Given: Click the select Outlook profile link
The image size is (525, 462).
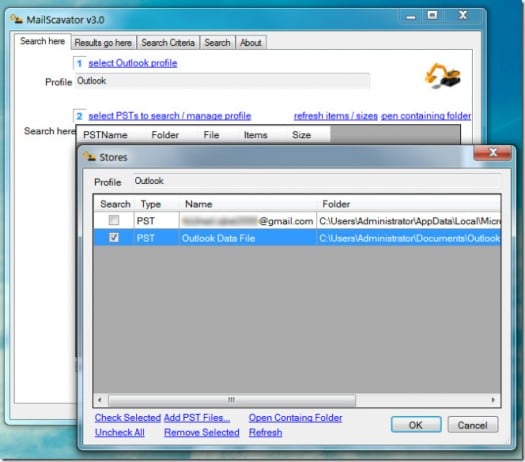Looking at the screenshot, I should point(133,63).
